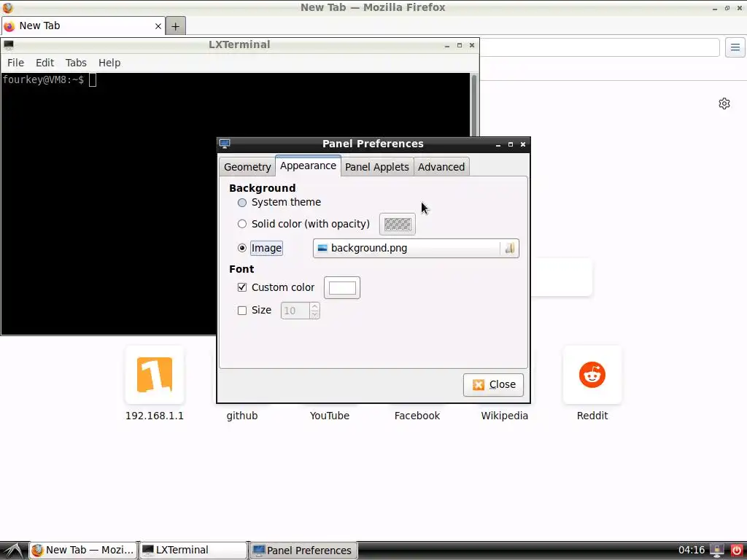The width and height of the screenshot is (747, 560).
Task: Increase font size with up arrow
Action: tap(314, 307)
